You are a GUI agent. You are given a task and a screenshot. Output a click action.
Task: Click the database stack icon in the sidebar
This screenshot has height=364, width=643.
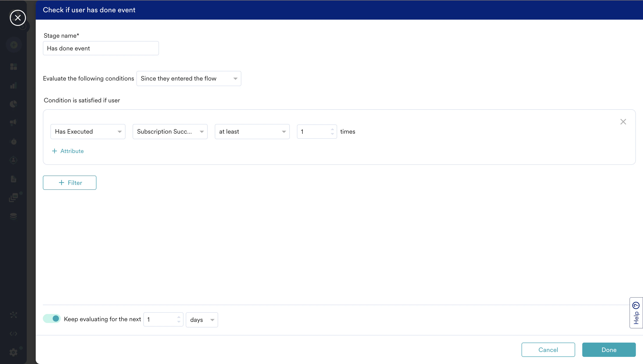[14, 216]
